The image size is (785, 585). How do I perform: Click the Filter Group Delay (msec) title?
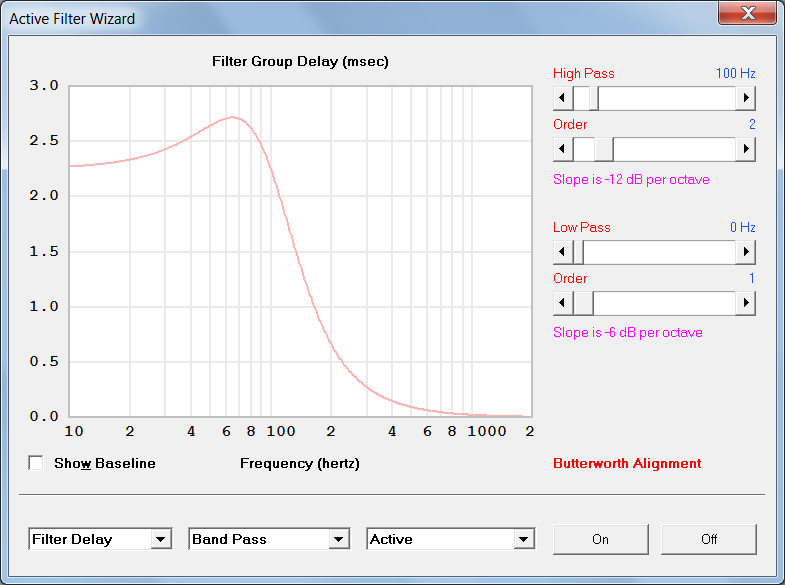pos(300,62)
